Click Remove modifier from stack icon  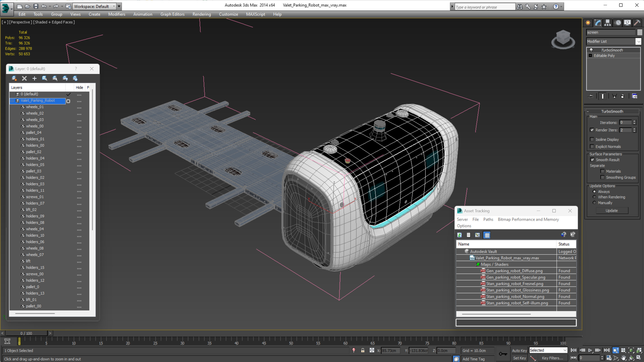point(623,96)
